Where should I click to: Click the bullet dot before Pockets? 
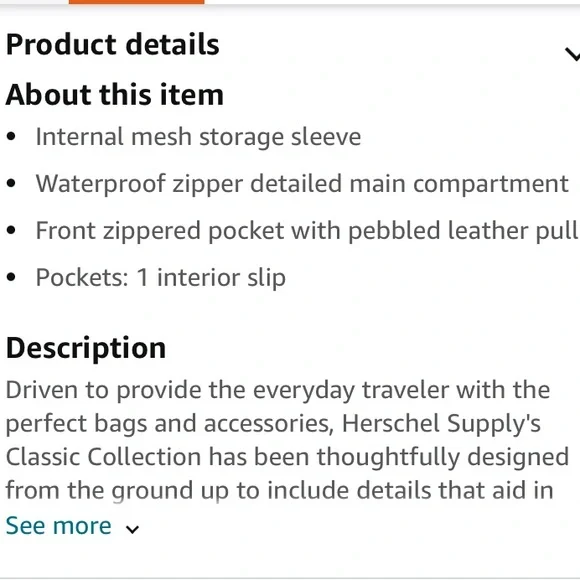click(x=11, y=277)
